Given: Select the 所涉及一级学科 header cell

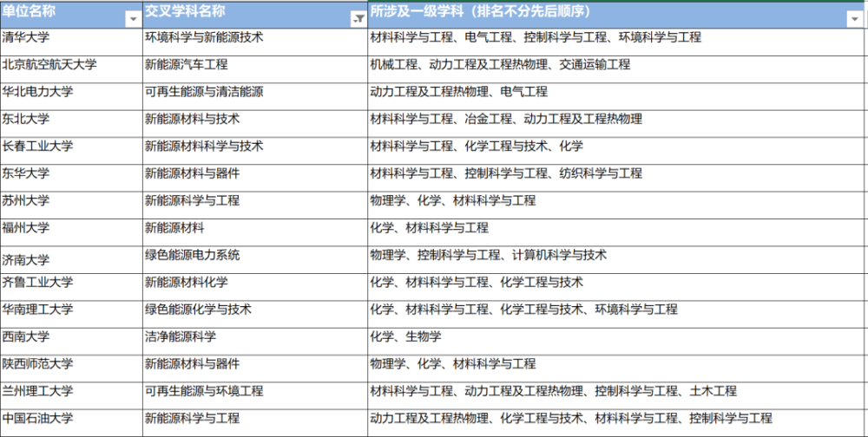Looking at the screenshot, I should pyautogui.click(x=615, y=15).
